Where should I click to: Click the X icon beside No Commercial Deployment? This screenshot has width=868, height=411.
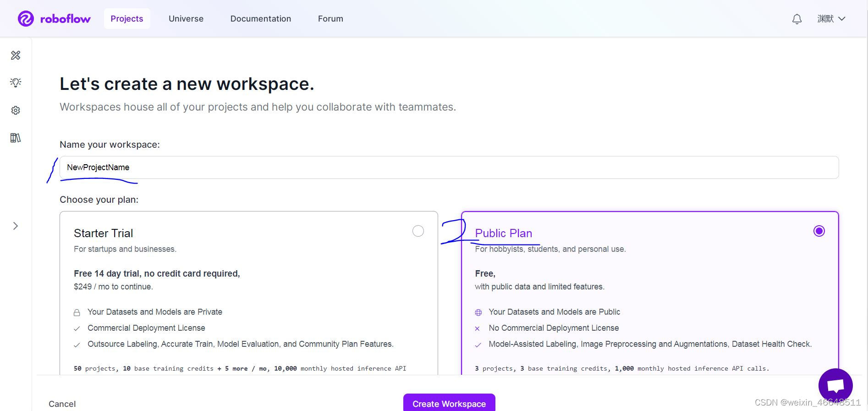coord(478,328)
